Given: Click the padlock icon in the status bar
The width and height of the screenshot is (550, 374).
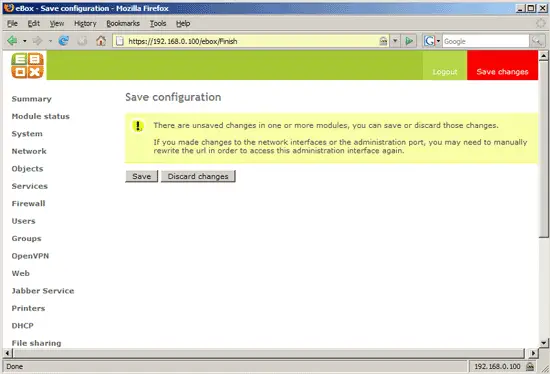Looking at the screenshot, I should 530,367.
